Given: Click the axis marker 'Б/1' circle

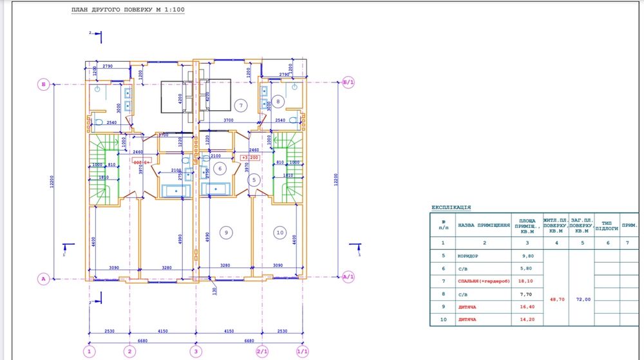Looking at the screenshot, I should click(348, 82).
